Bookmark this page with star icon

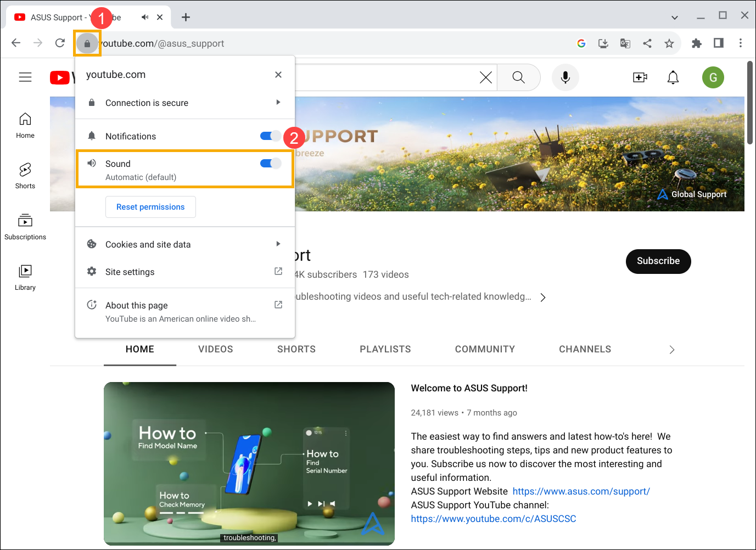coord(669,43)
